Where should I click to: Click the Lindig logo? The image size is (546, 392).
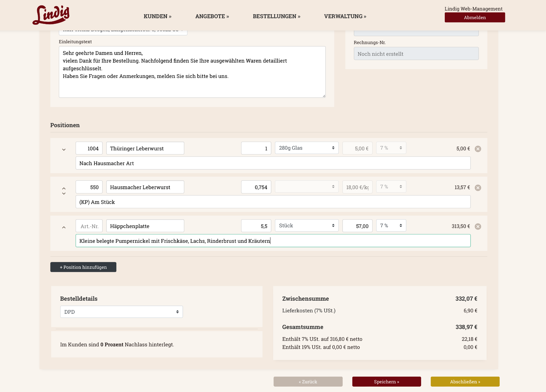pos(51,15)
